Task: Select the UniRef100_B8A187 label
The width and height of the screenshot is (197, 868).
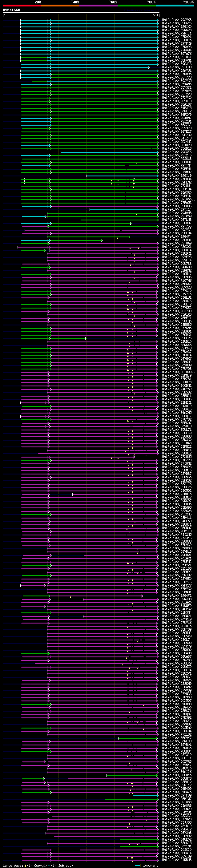Action: point(177,104)
